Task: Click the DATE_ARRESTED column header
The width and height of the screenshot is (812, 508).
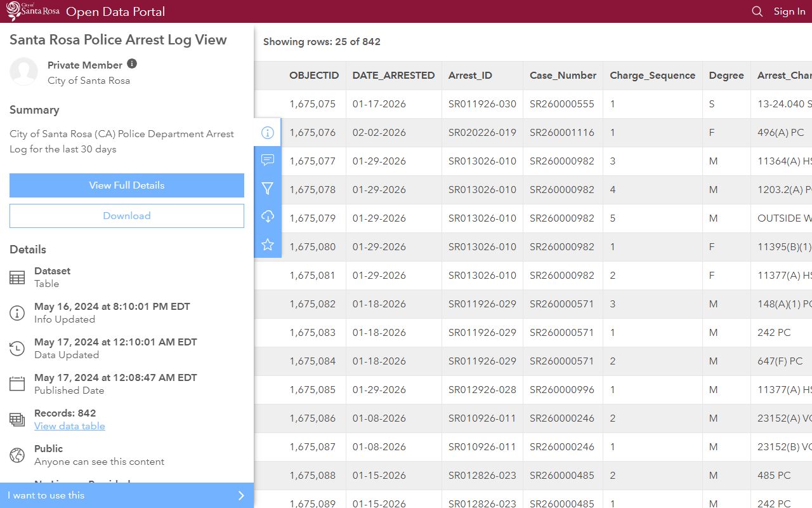Action: (x=393, y=76)
